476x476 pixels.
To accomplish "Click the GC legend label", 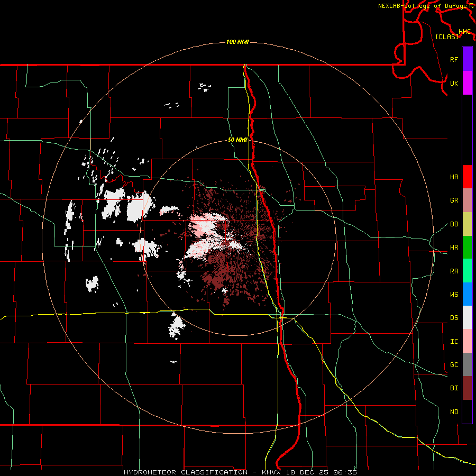I will [454, 365].
